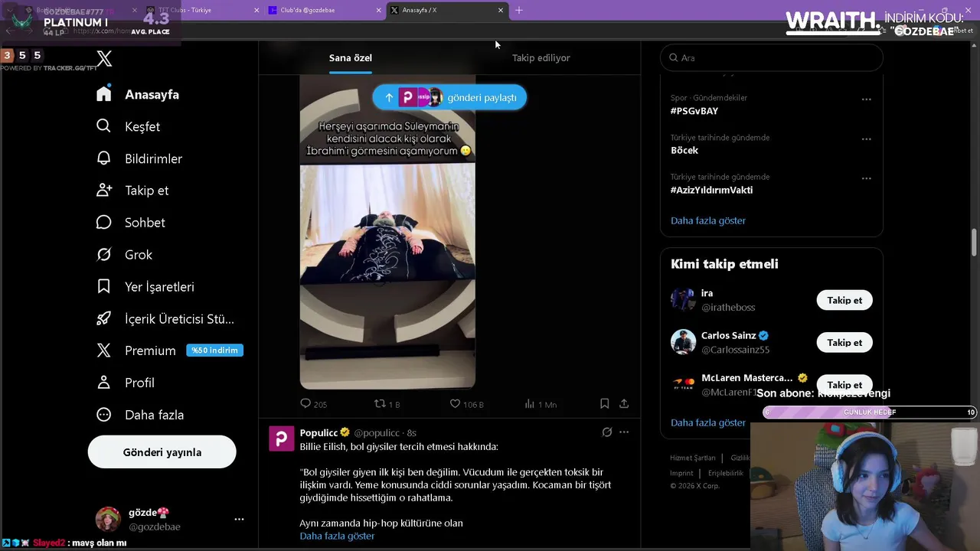Open options for #PSGvBAY trend

(x=866, y=99)
